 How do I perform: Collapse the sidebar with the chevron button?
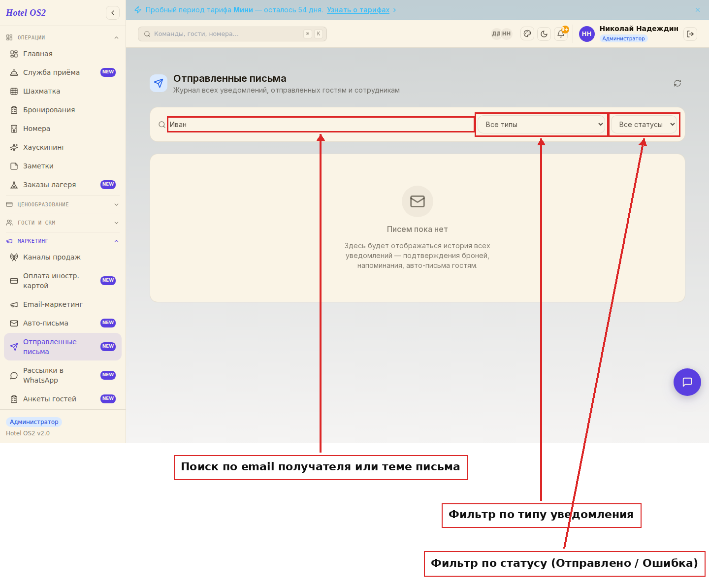click(x=113, y=13)
